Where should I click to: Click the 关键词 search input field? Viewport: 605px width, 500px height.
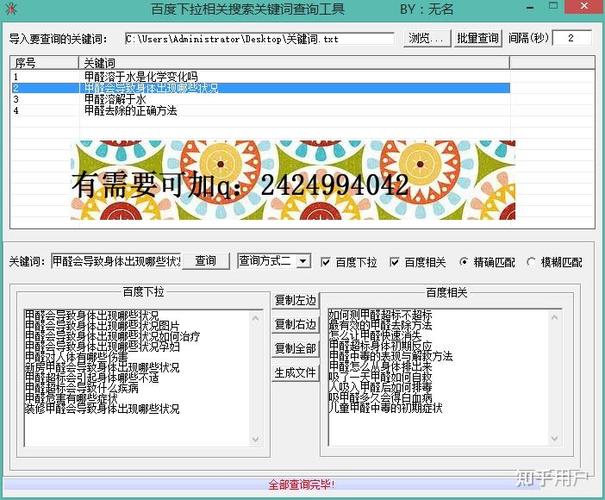[x=116, y=261]
